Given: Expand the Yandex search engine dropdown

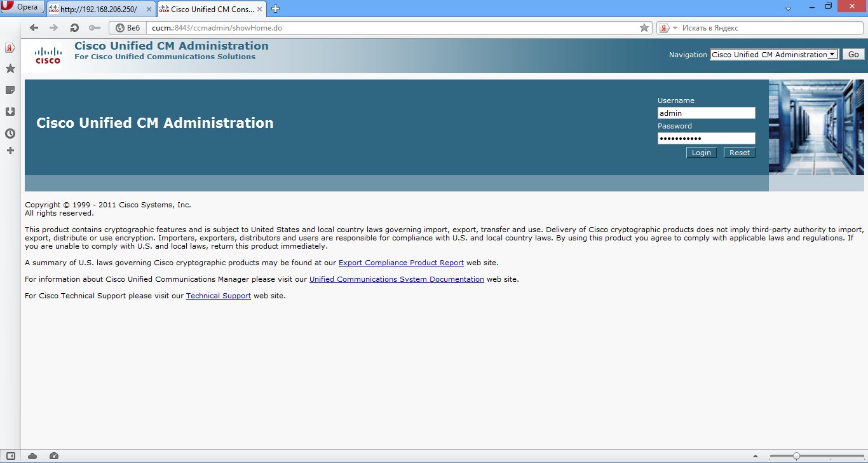Looking at the screenshot, I should pos(675,27).
